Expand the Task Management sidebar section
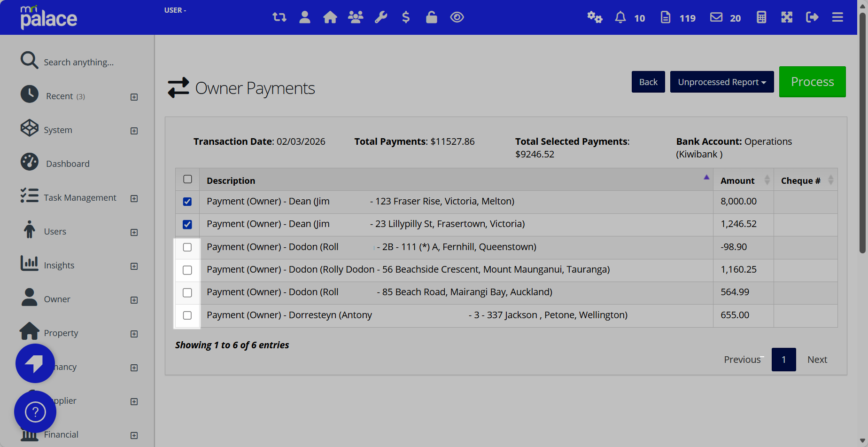 coord(134,198)
